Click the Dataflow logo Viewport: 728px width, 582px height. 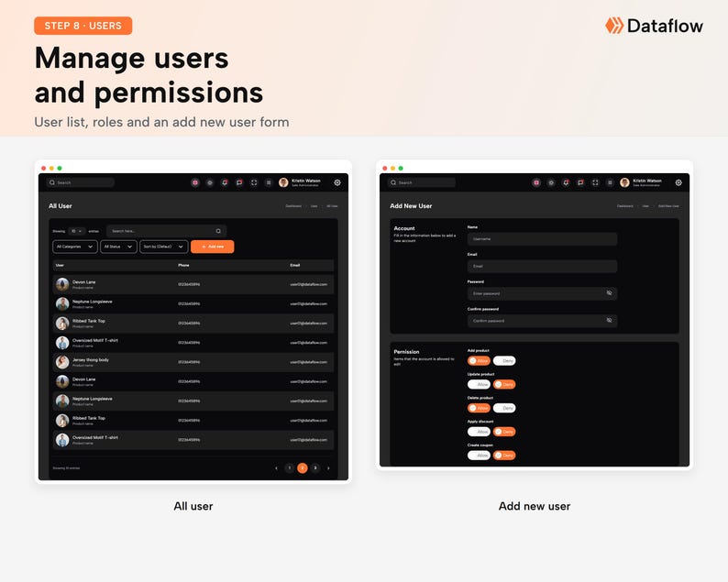[x=654, y=26]
